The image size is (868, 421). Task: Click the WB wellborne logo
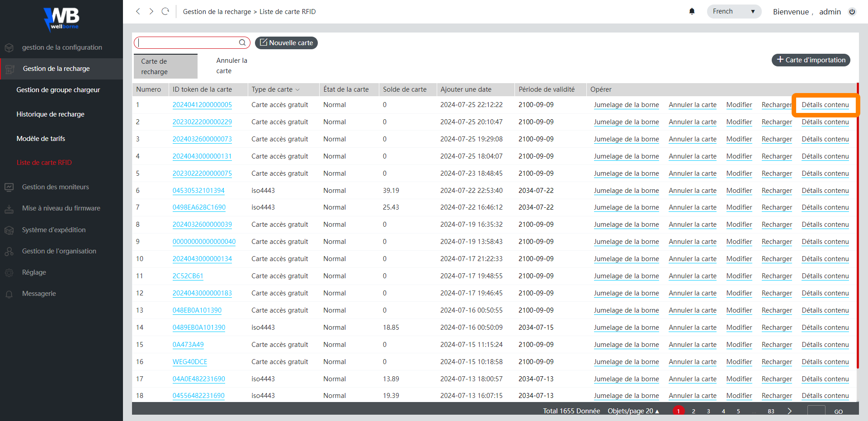(61, 19)
